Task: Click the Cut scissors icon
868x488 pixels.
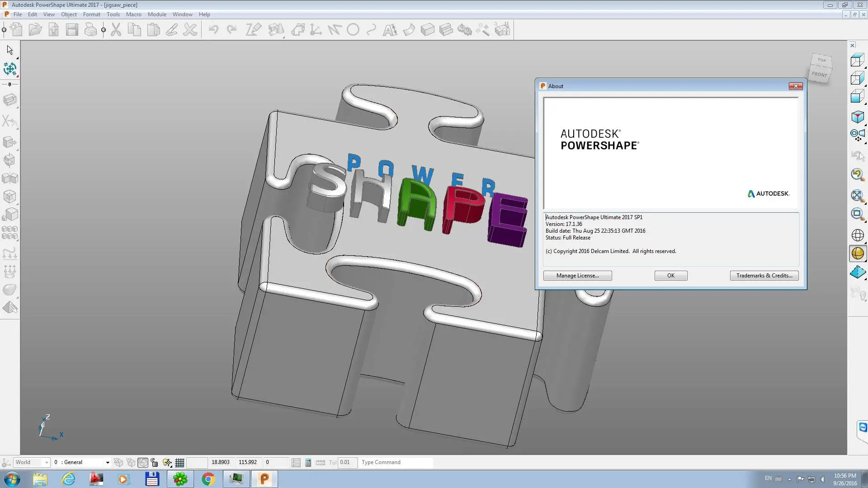Action: point(116,30)
